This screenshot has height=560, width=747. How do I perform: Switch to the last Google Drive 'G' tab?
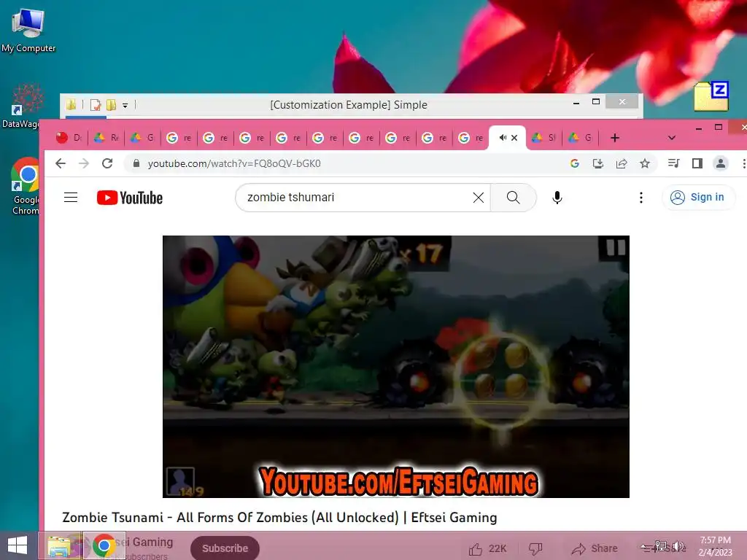coord(580,138)
